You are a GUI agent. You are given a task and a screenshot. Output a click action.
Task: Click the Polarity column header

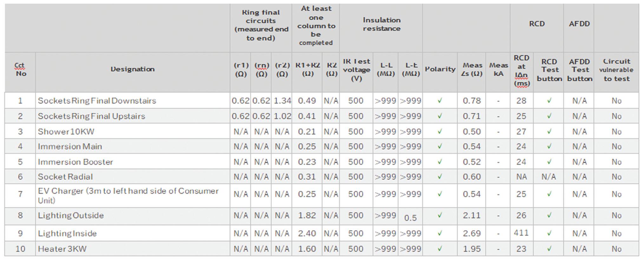coord(440,69)
